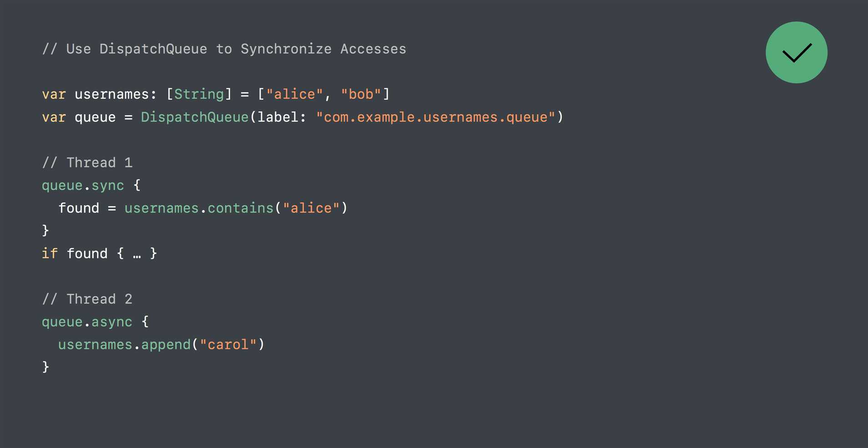Image resolution: width=868 pixels, height=448 pixels.
Task: Click the 'if' keyword before found
Action: click(50, 253)
